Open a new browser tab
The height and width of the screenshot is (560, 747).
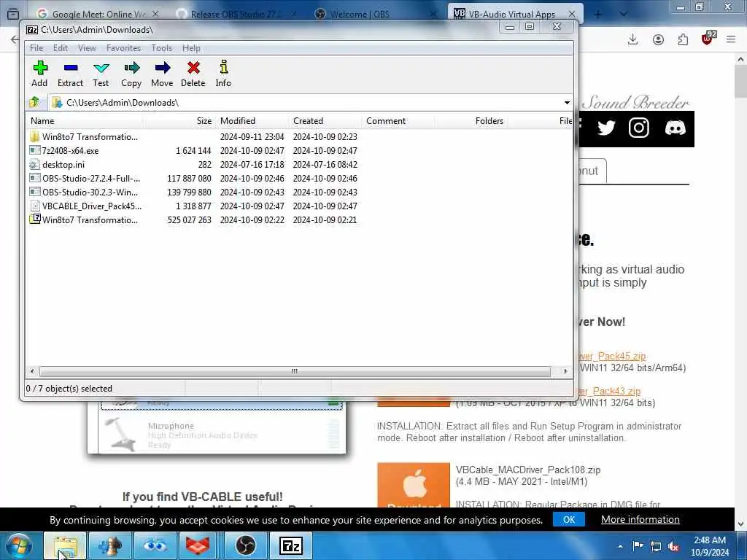pos(598,14)
